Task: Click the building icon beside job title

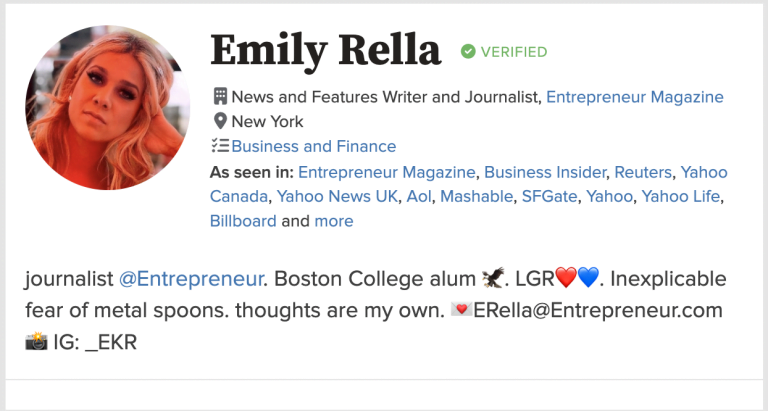Action: [x=220, y=97]
